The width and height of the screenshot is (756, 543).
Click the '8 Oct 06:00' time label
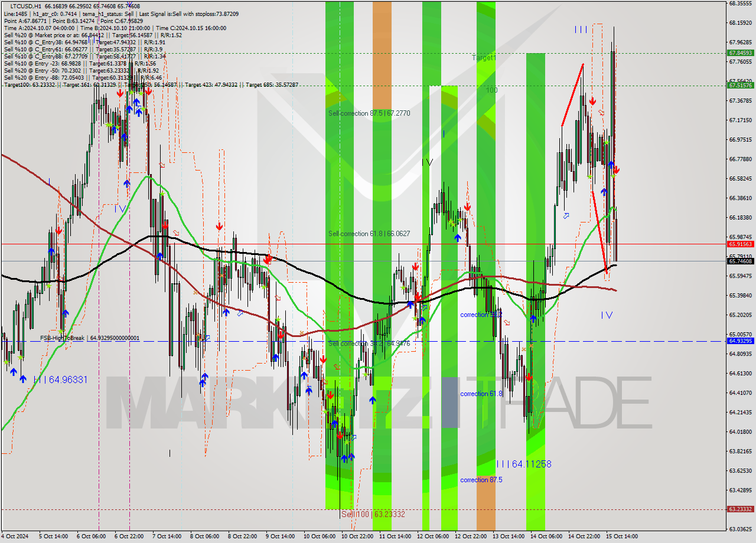click(204, 537)
